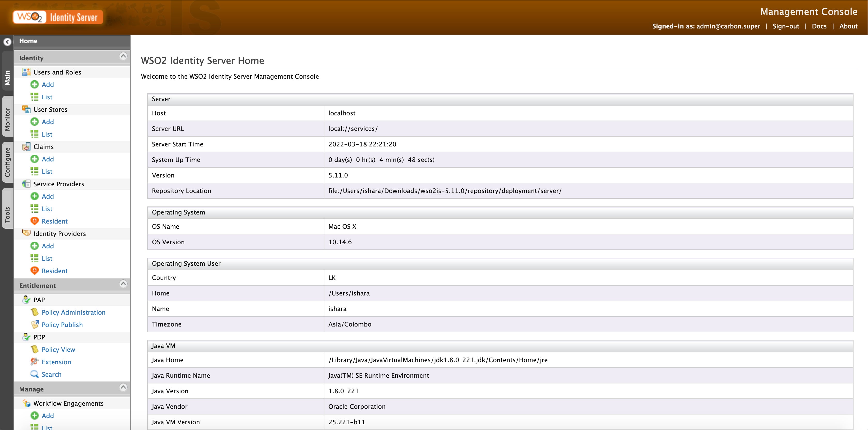Open Policy Administration under PAP
868x430 pixels.
click(73, 312)
